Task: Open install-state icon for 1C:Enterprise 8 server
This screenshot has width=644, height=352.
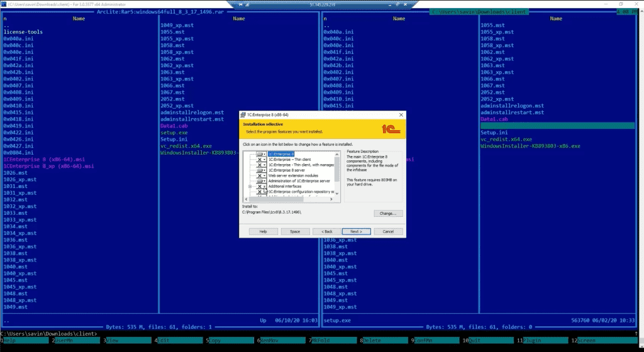Action: coord(261,170)
